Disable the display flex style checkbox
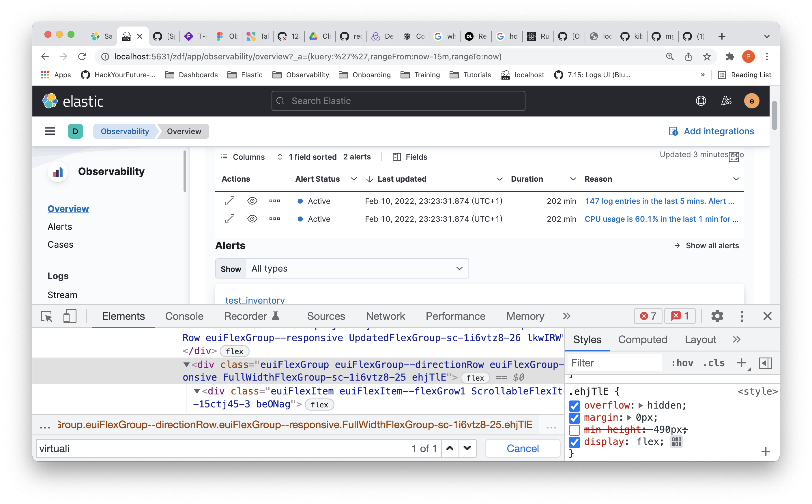 click(x=575, y=442)
